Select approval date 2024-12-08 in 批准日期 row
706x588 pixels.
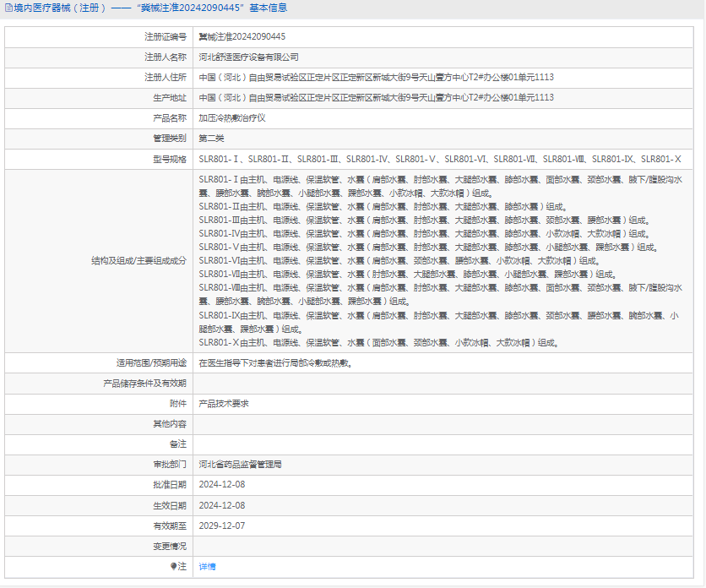coord(222,485)
